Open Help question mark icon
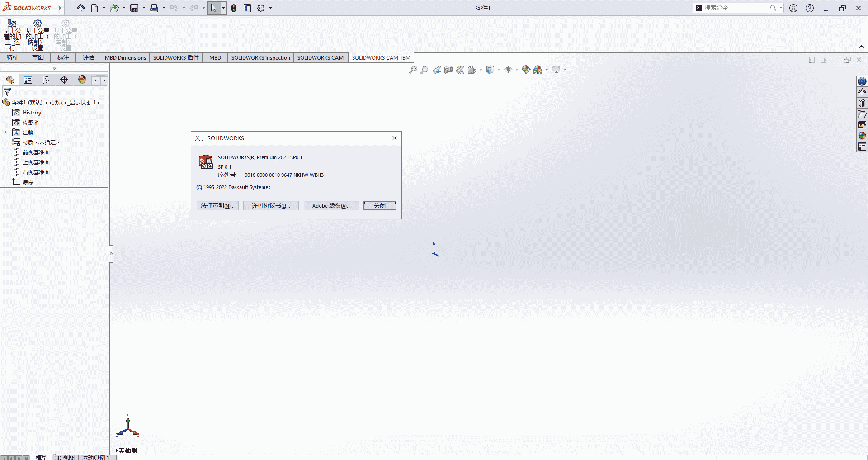868x460 pixels. point(810,8)
